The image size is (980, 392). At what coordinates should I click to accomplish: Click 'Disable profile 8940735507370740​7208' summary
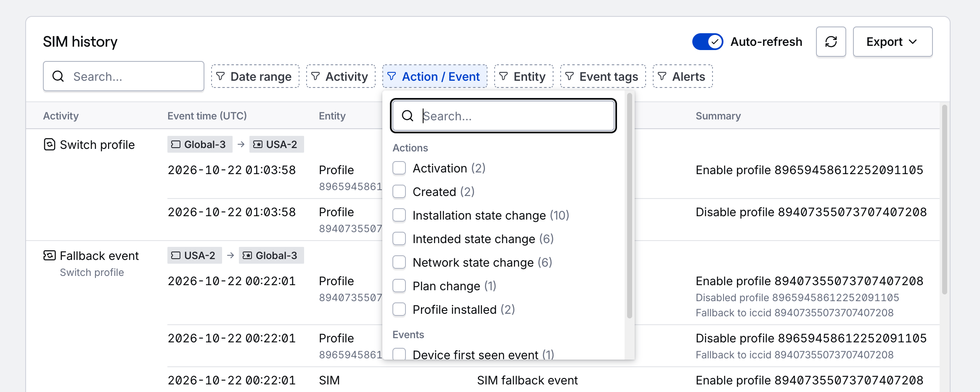(x=811, y=212)
